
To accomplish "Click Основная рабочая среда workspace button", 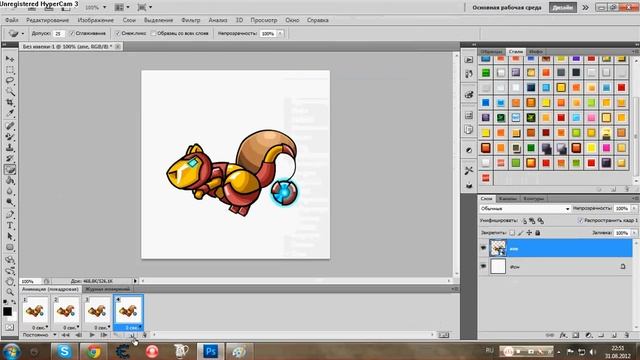I will (x=507, y=7).
